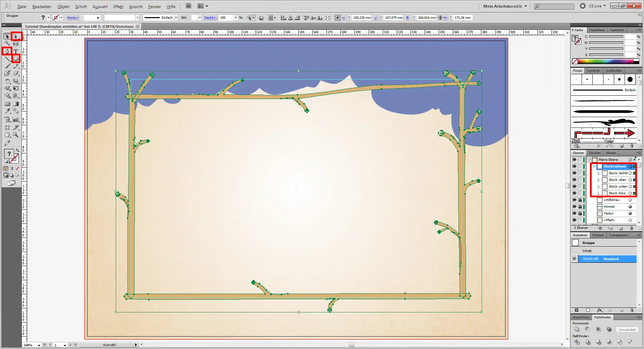Activate the Hand tool
Viewport: 644px width, 349px height.
pyautogui.click(x=7, y=135)
